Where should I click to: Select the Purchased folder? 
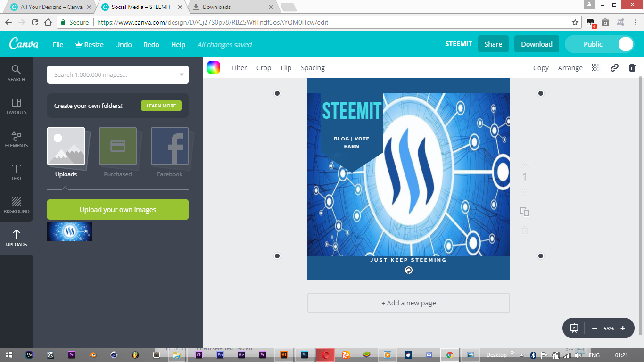point(118,152)
